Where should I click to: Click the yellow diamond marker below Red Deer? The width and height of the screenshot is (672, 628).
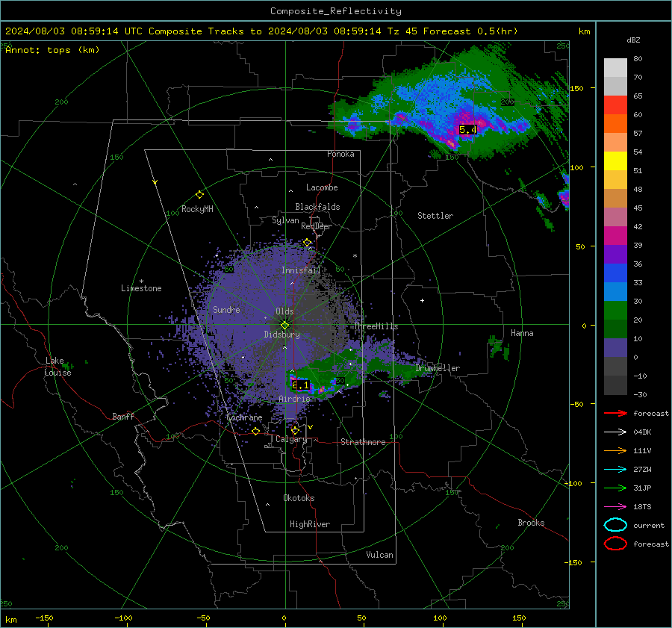point(308,243)
